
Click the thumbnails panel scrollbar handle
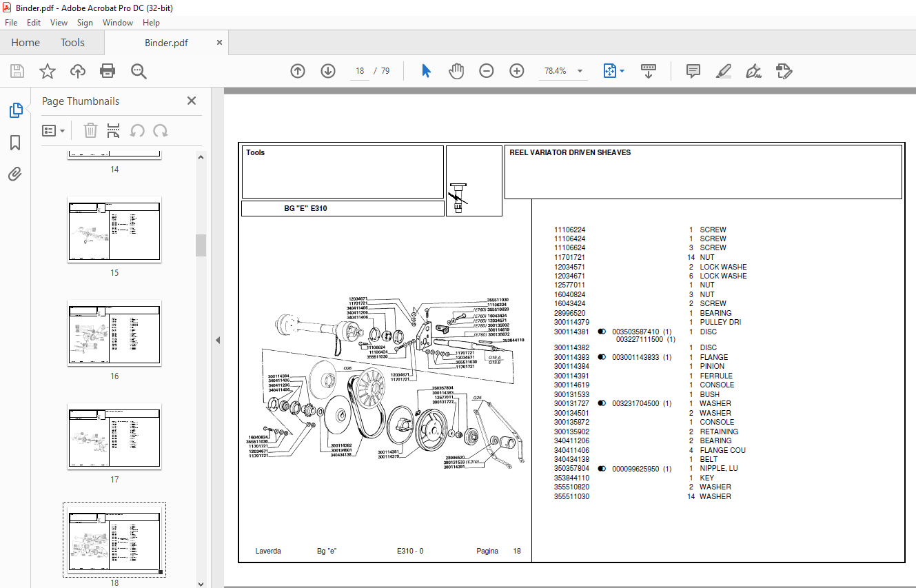pos(201,245)
